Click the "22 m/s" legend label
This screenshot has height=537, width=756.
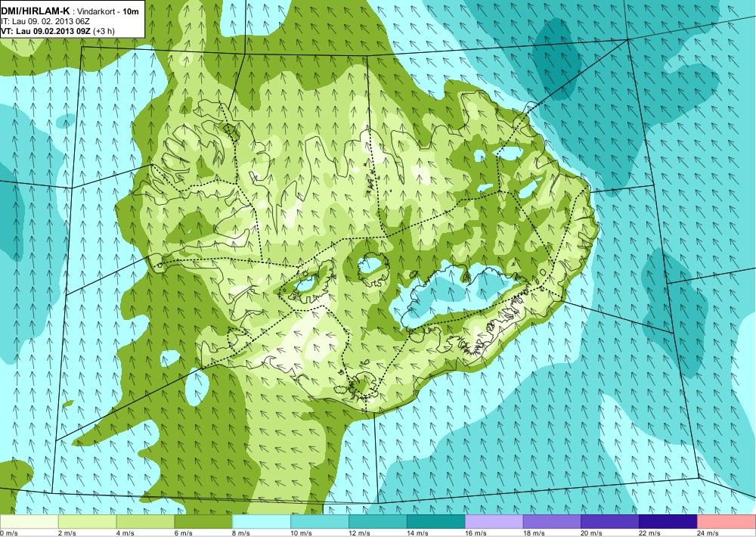click(650, 533)
